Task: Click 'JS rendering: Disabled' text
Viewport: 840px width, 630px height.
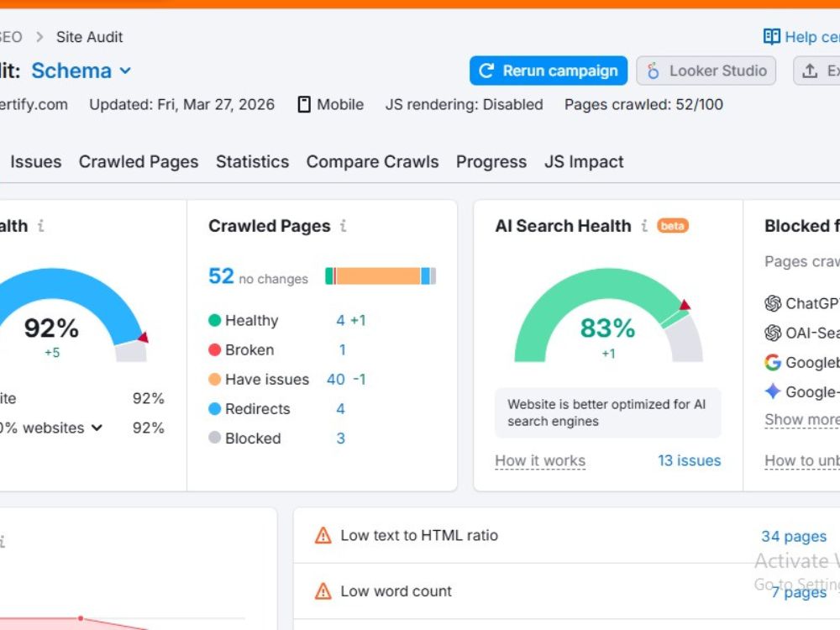Action: [x=464, y=104]
